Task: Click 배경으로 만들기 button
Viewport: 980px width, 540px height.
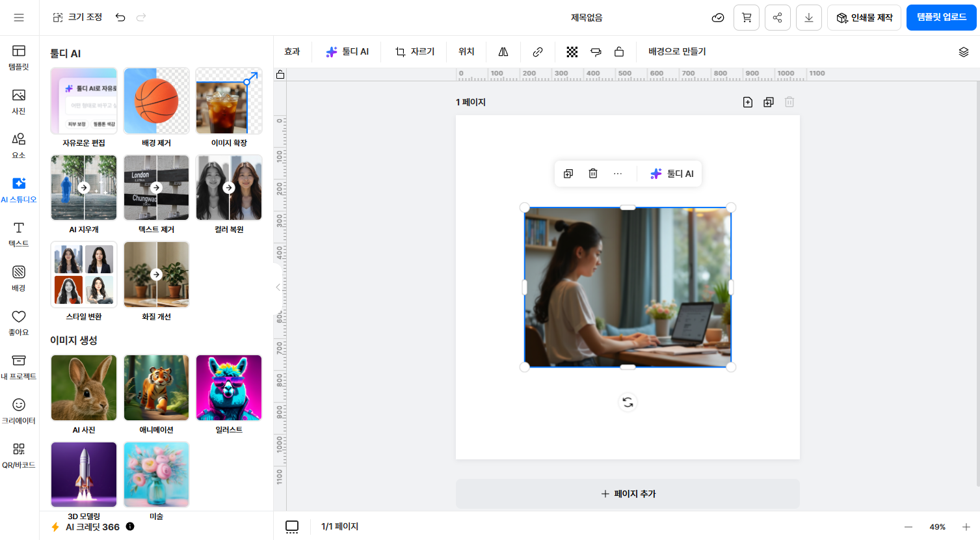Action: point(677,51)
